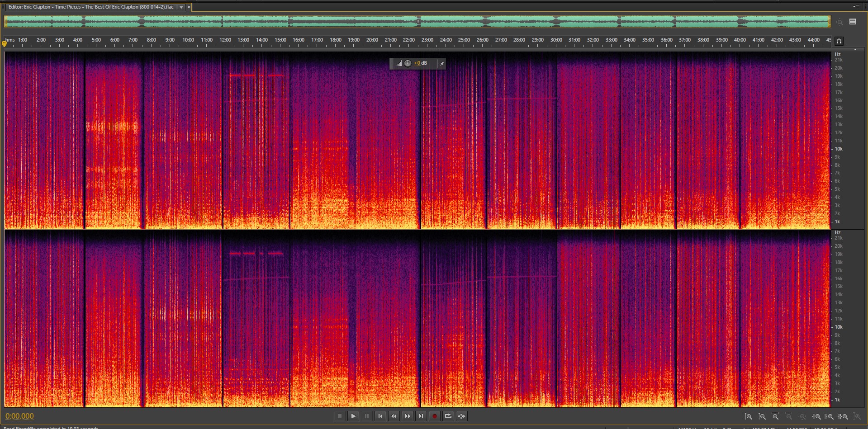Click the Fast Forward button
Screen dimensions: 868x429
point(407,416)
